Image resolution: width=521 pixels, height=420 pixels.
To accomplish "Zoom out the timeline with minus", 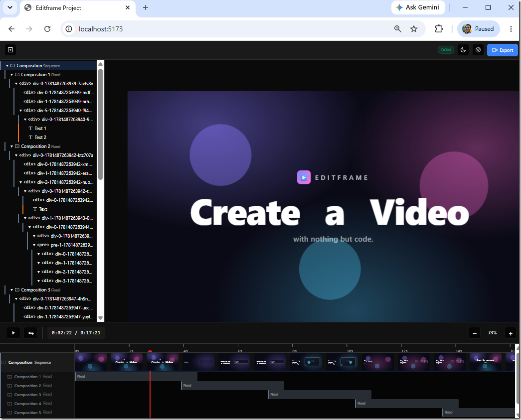I will click(x=475, y=333).
